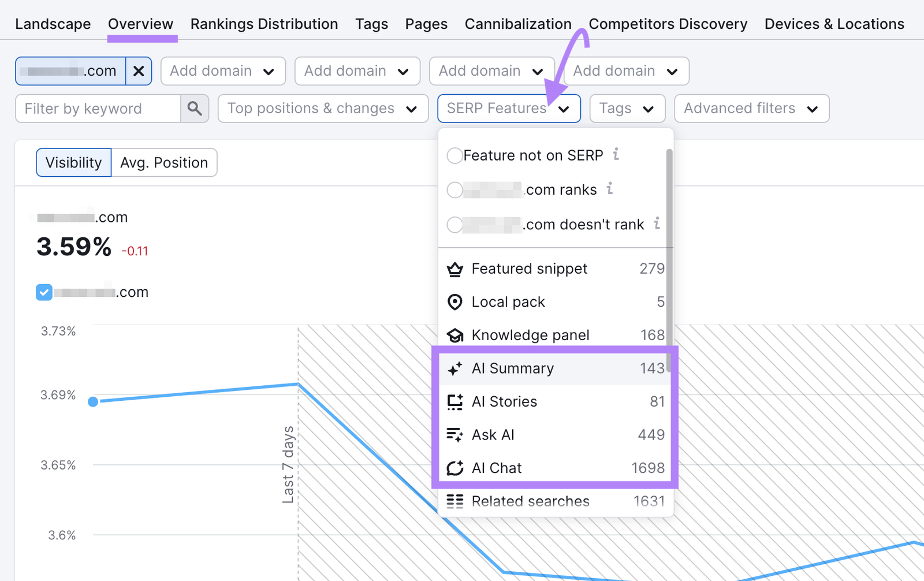Expand the Advanced filters dropdown

(751, 108)
